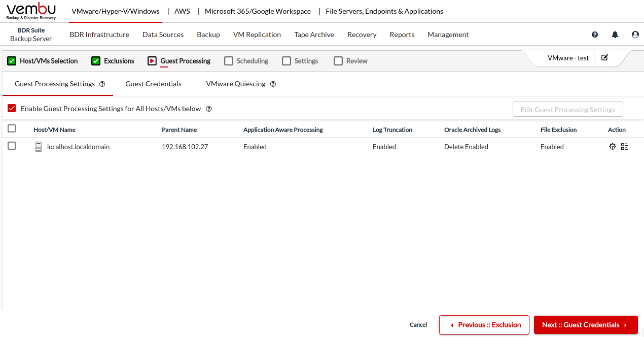Click the help question mark icon in header
Viewport: 644px width, 337px height.
(x=595, y=35)
